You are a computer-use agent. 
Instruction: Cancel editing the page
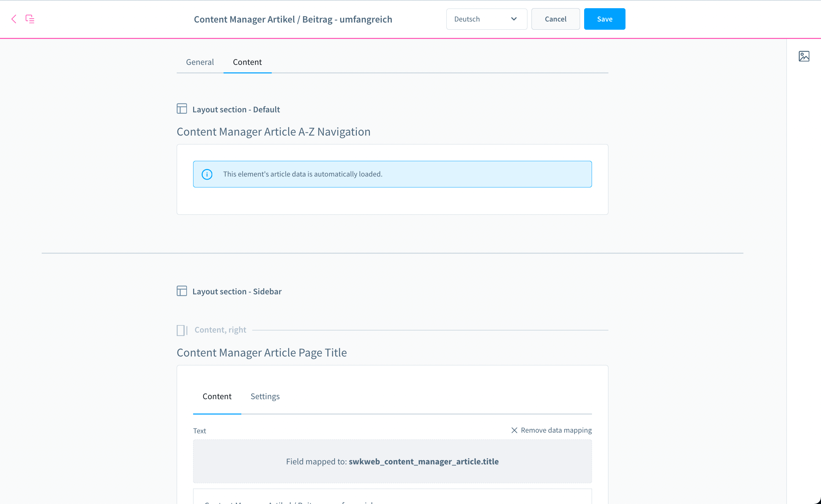pyautogui.click(x=555, y=19)
